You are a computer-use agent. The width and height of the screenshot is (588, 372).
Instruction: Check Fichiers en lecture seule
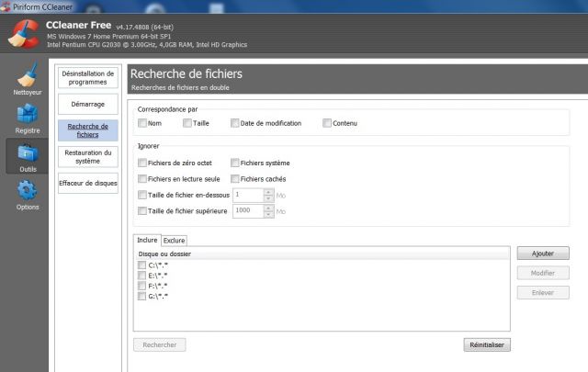pos(142,179)
